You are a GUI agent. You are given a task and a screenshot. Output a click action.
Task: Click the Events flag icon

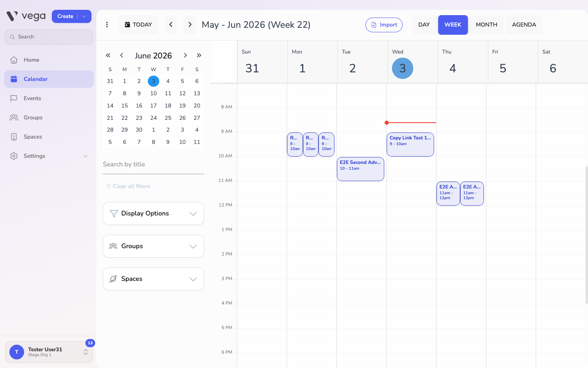pyautogui.click(x=14, y=98)
